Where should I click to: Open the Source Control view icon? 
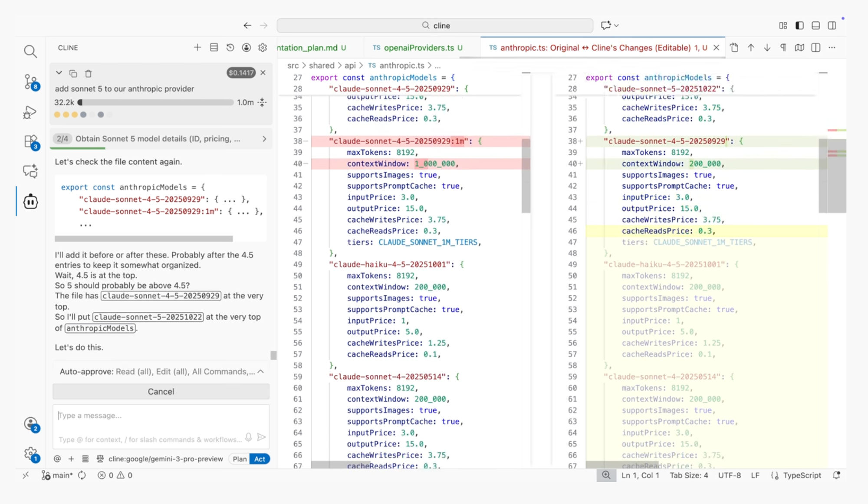tap(30, 82)
